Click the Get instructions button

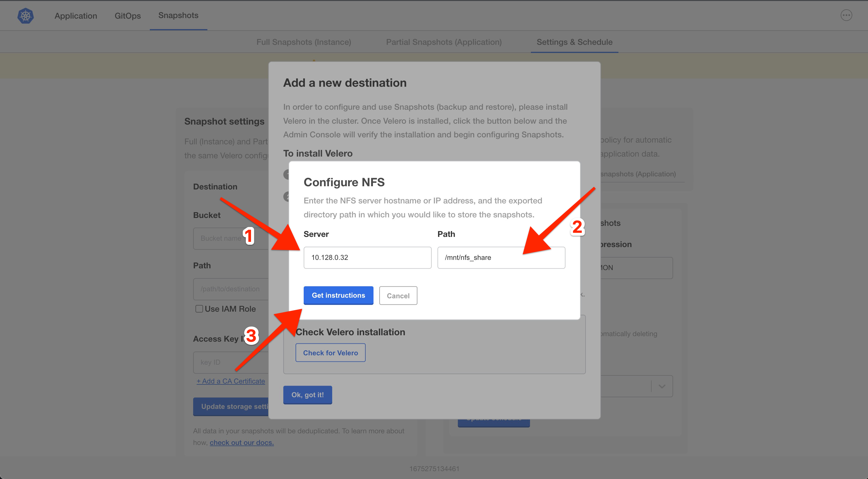pyautogui.click(x=338, y=295)
